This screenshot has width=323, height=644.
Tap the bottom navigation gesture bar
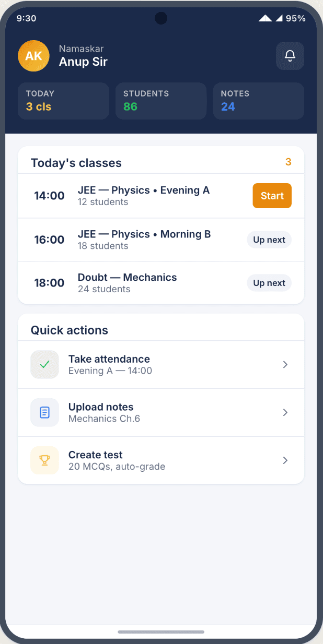(x=161, y=631)
